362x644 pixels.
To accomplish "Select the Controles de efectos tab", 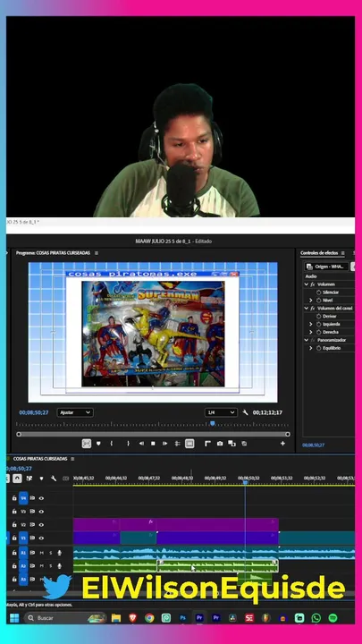I will pyautogui.click(x=319, y=253).
